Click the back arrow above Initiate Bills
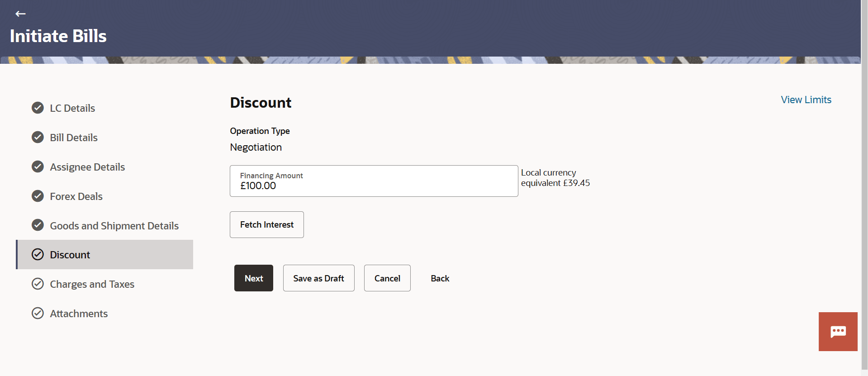 20,14
